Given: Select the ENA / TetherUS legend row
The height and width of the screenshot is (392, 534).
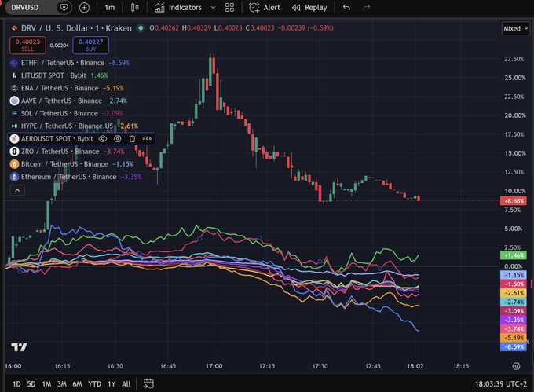Looking at the screenshot, I should pos(67,88).
